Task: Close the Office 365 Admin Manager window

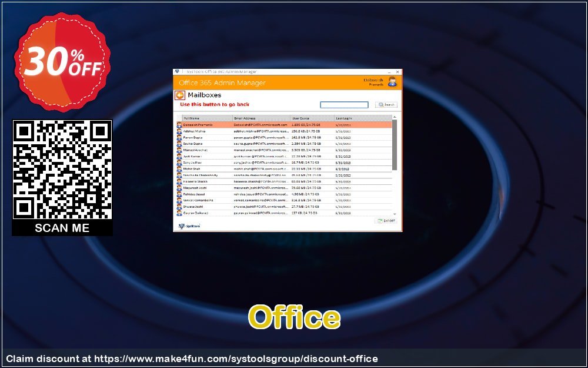Action: click(397, 72)
